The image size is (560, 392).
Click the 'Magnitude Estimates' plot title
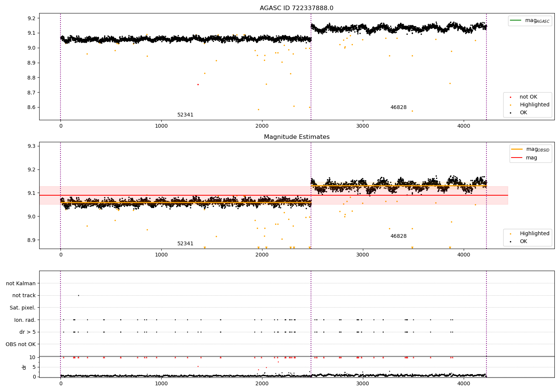(x=296, y=137)
